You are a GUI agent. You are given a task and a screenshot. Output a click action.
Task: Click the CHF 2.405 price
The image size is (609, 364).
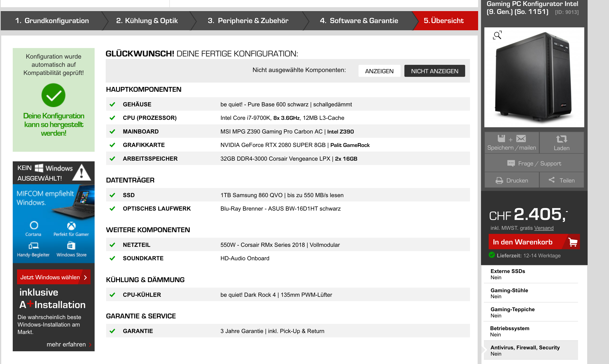[528, 214]
